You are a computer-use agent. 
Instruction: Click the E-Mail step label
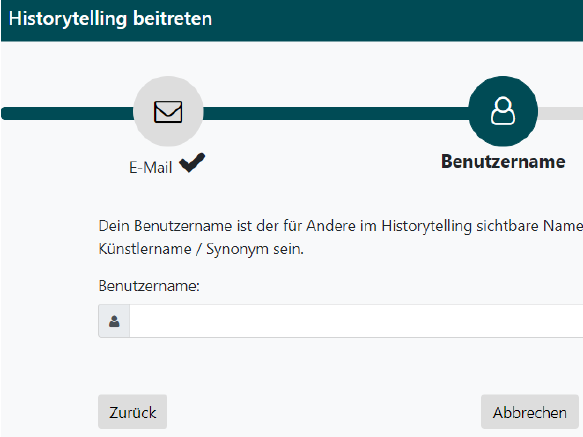tap(151, 167)
